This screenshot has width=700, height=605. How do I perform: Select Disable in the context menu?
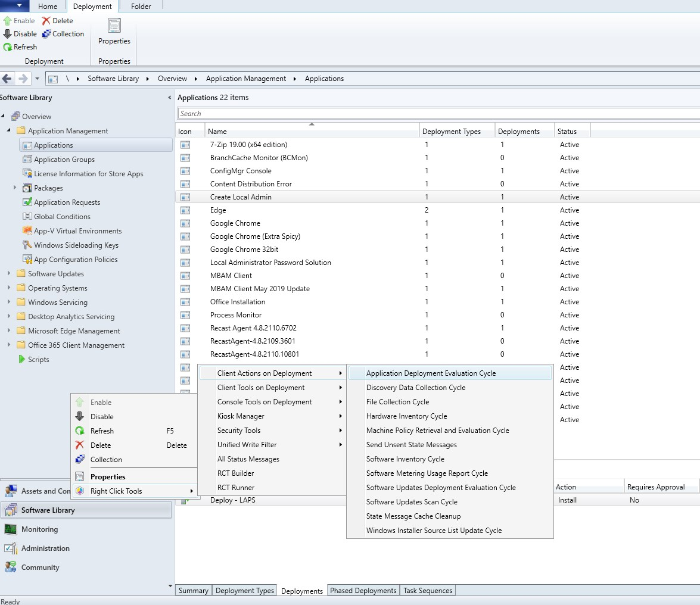[102, 417]
